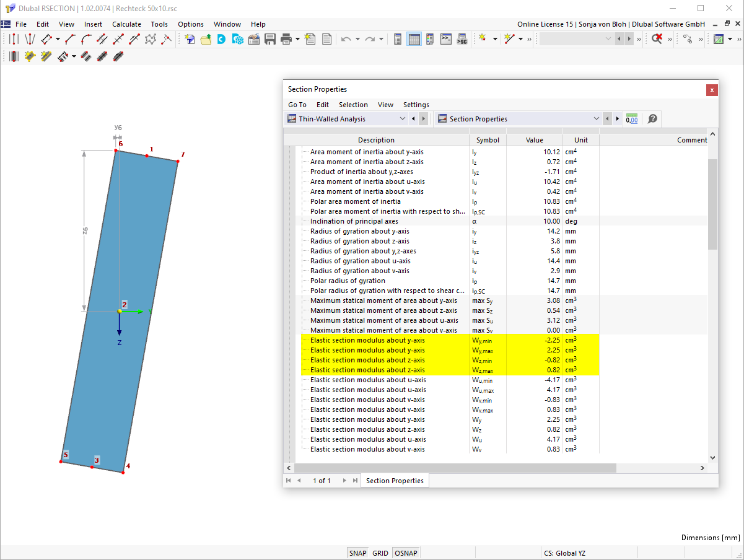Image resolution: width=744 pixels, height=560 pixels.
Task: Open the Thin-Walled Analysis dropdown
Action: 403,118
